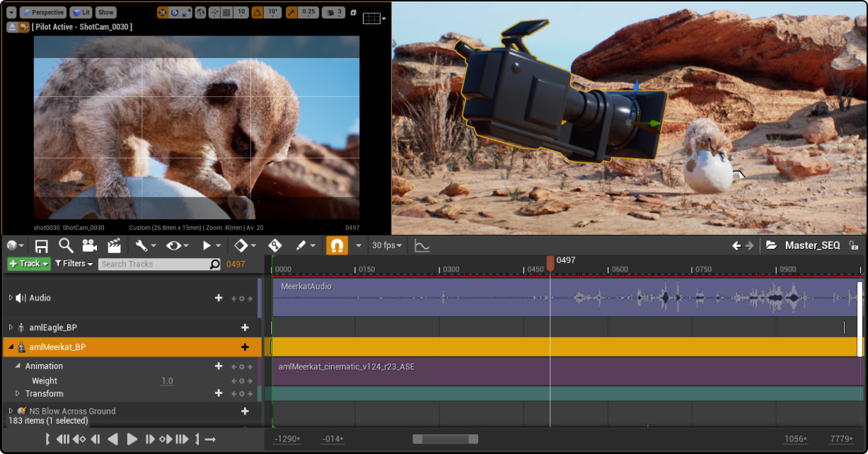Toggle the Master_SEQ lock icon
This screenshot has height=454, width=868.
pyautogui.click(x=853, y=245)
